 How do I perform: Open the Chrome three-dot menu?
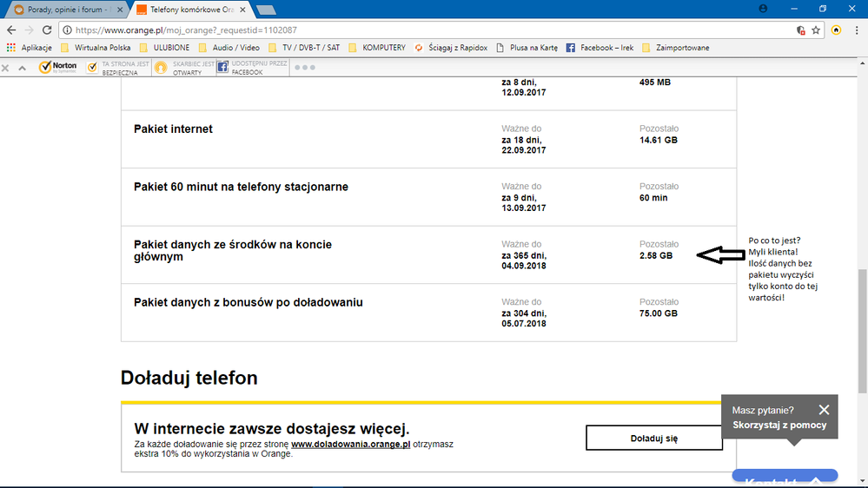click(x=857, y=30)
